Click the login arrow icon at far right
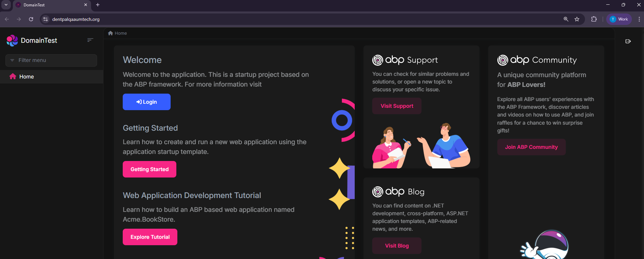The width and height of the screenshot is (644, 259). pyautogui.click(x=628, y=41)
